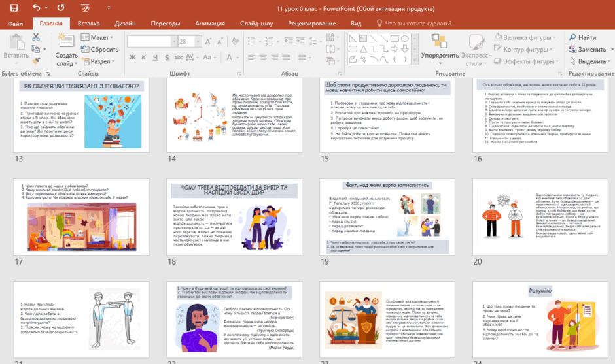Image resolution: width=615 pixels, height=364 pixels.
Task: Click the bullet list icon
Action: [251, 41]
